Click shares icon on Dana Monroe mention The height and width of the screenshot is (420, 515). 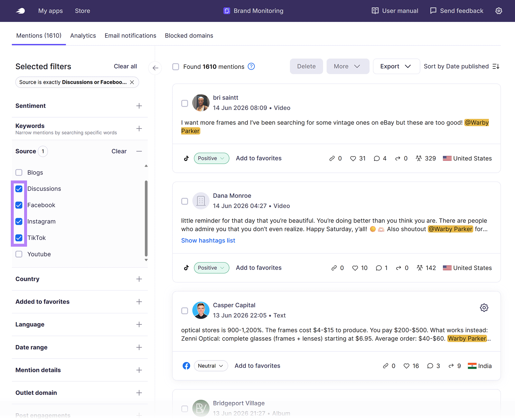398,268
